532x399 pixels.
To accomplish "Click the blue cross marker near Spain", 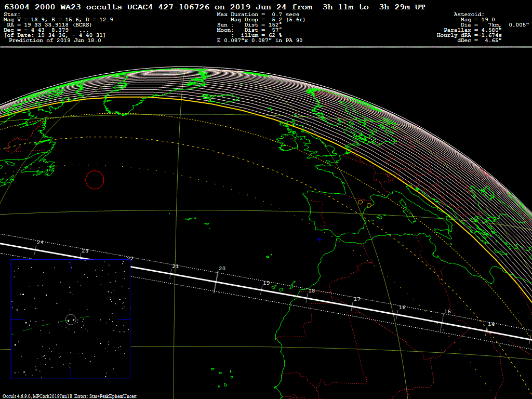I will (319, 240).
